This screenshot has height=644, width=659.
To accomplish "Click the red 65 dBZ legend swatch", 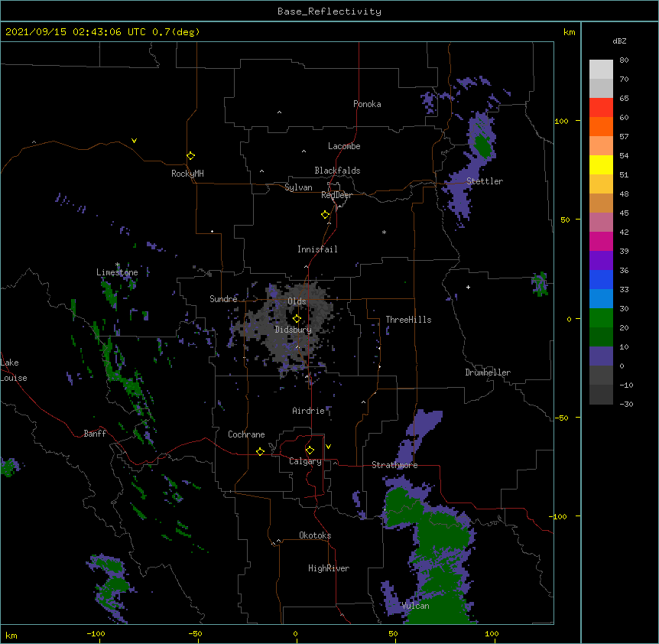I will pos(601,107).
